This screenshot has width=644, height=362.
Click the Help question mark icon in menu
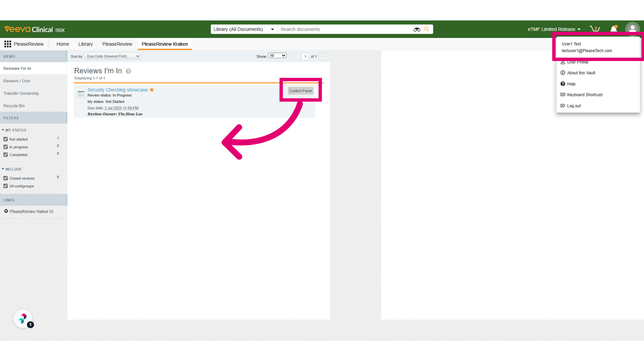coord(563,84)
